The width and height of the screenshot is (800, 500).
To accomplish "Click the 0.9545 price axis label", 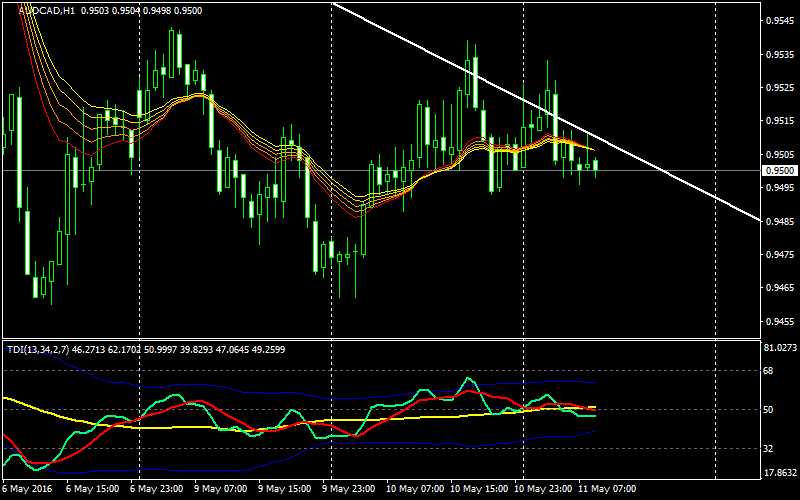I will 776,21.
